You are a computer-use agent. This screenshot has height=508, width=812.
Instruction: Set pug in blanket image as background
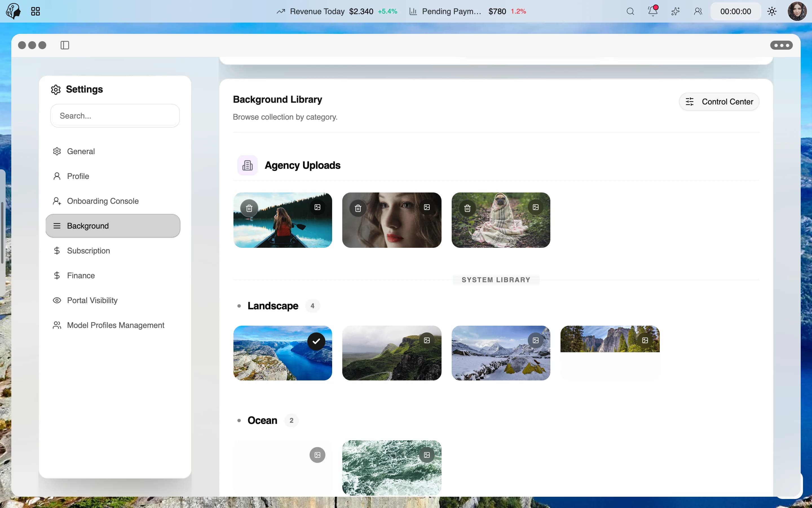coord(536,207)
